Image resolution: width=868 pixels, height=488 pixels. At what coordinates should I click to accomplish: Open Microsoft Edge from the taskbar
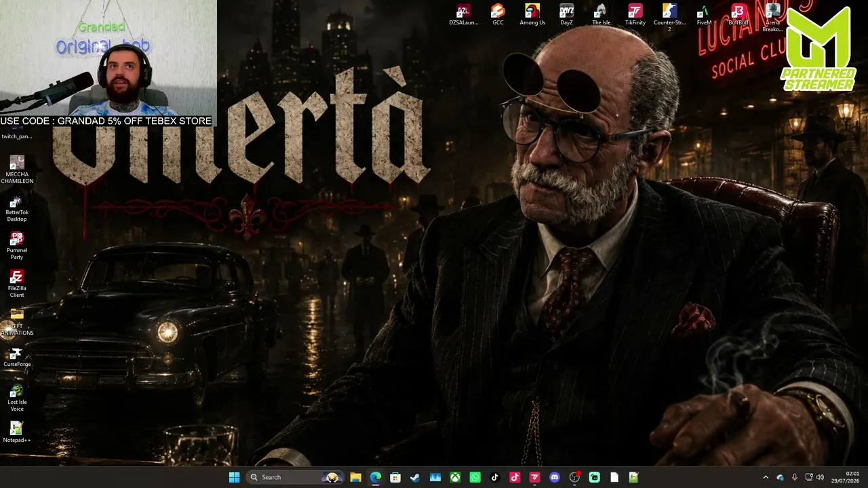coord(375,477)
